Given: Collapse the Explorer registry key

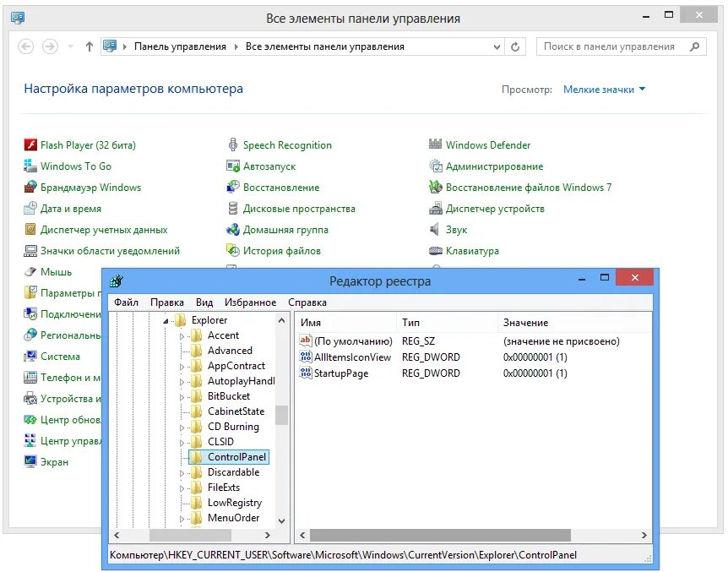Looking at the screenshot, I should (x=166, y=321).
